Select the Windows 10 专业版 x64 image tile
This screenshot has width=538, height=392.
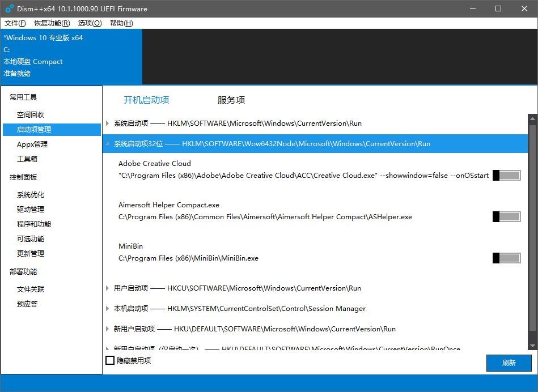pos(71,57)
